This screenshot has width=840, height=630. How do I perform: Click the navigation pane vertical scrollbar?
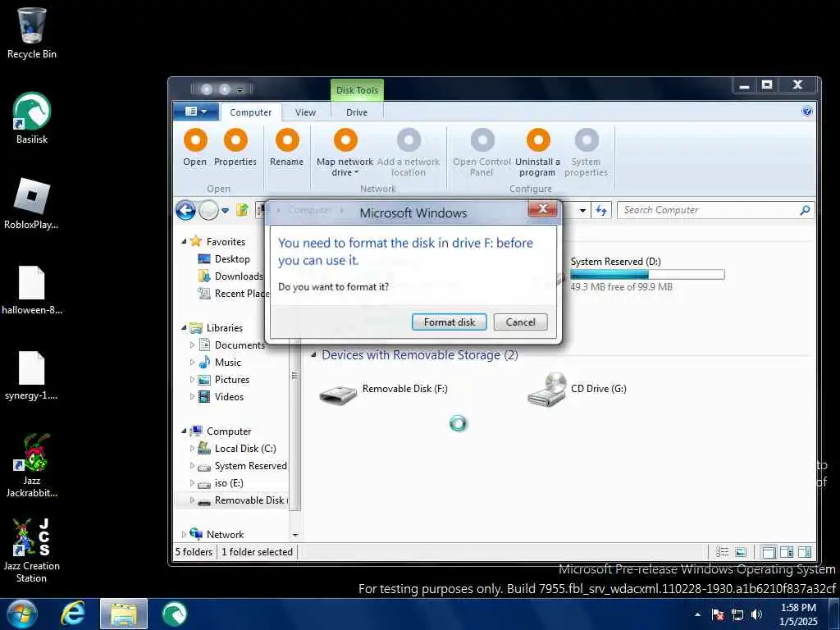pyautogui.click(x=294, y=375)
